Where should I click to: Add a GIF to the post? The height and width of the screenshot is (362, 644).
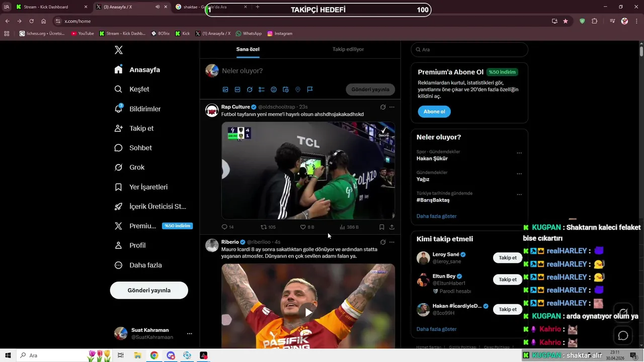click(x=237, y=89)
